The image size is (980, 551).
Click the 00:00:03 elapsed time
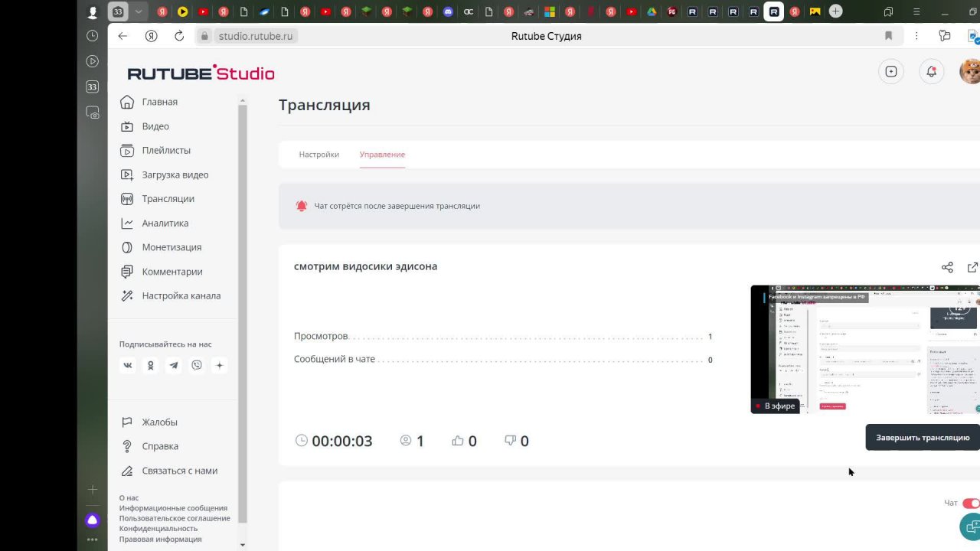click(x=342, y=441)
